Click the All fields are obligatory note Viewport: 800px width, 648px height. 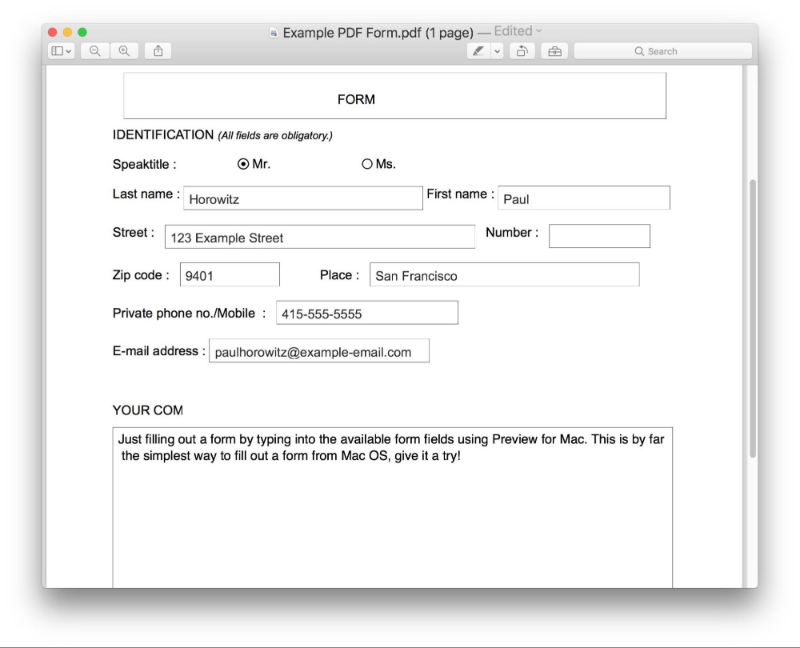[x=275, y=136]
